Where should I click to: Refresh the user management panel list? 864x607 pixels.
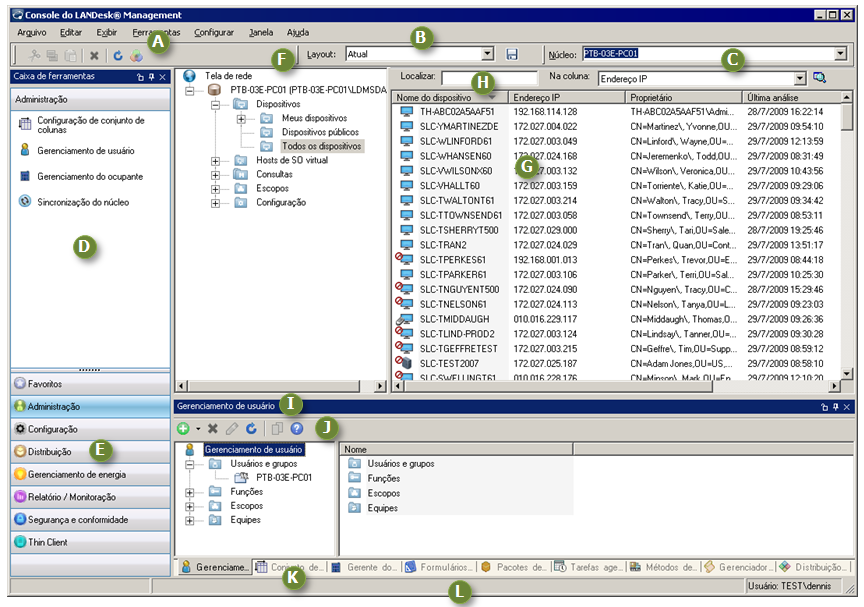tap(251, 428)
